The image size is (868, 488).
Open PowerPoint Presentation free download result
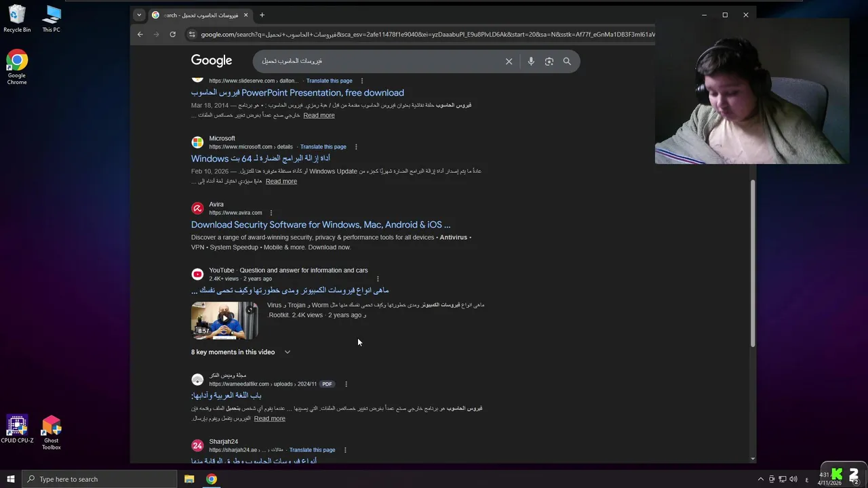point(298,93)
